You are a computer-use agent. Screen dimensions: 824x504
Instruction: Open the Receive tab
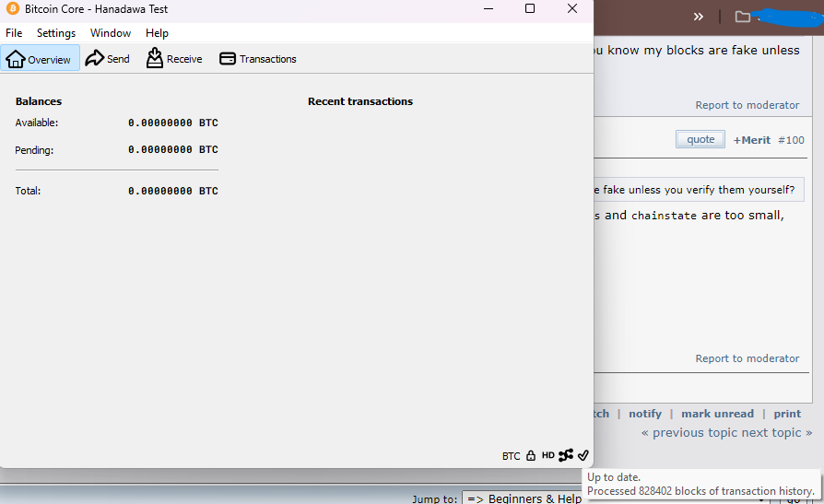pyautogui.click(x=174, y=58)
